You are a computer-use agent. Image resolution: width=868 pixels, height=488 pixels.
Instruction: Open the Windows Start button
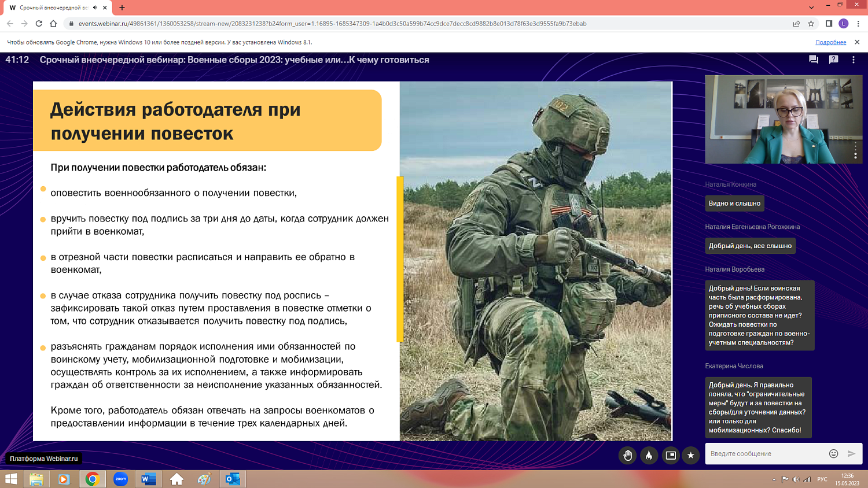pyautogui.click(x=11, y=479)
